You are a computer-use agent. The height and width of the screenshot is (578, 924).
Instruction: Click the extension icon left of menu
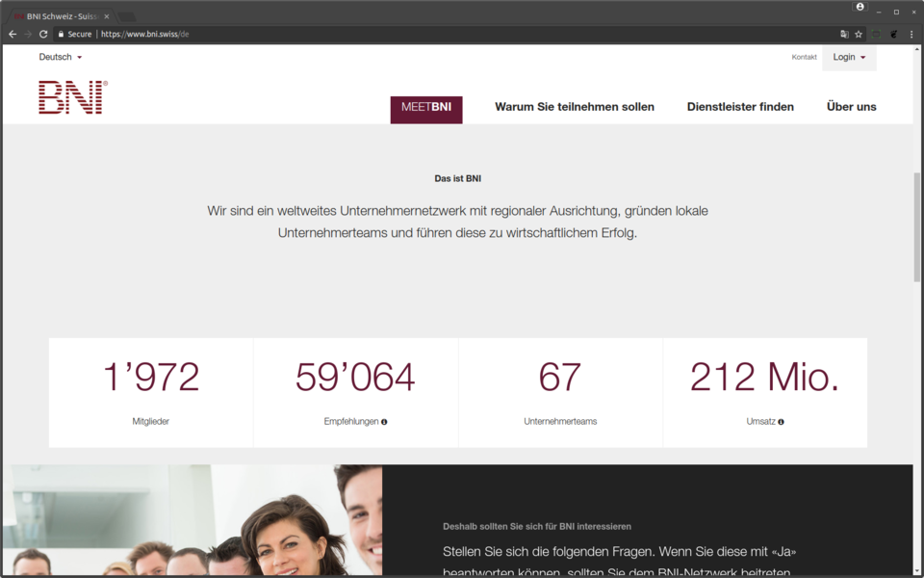893,35
